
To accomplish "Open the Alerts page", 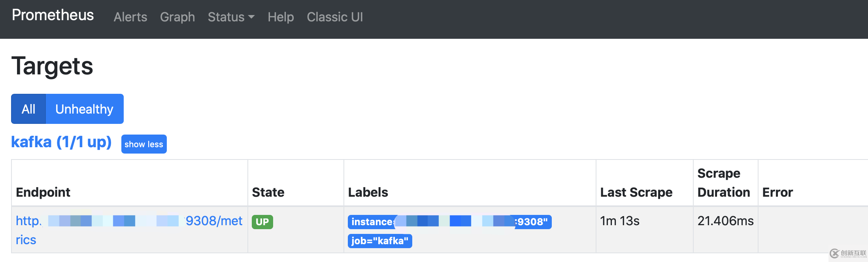I will coord(130,17).
